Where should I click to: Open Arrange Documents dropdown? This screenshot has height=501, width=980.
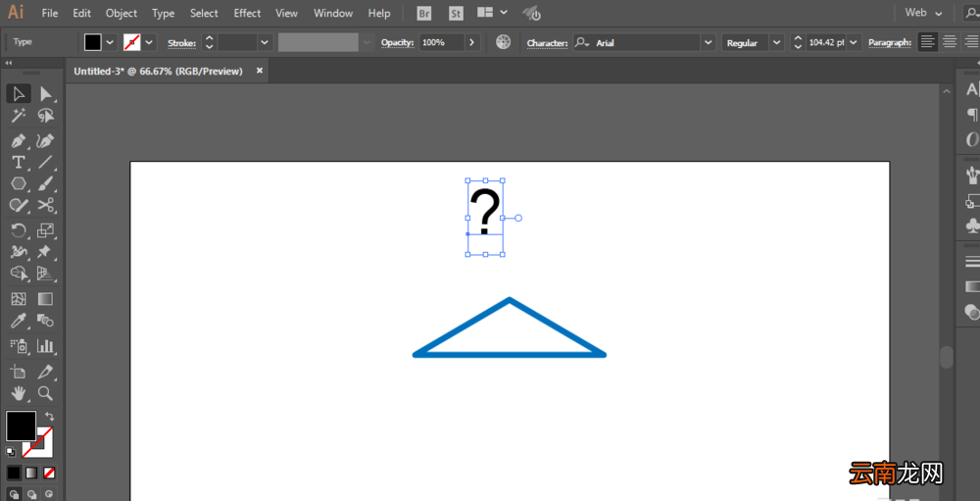pyautogui.click(x=492, y=13)
